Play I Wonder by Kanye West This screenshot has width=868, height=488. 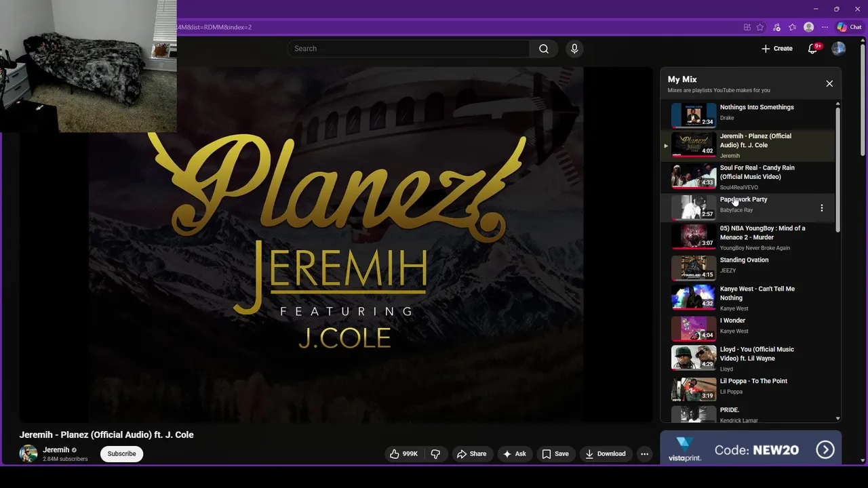(x=749, y=328)
